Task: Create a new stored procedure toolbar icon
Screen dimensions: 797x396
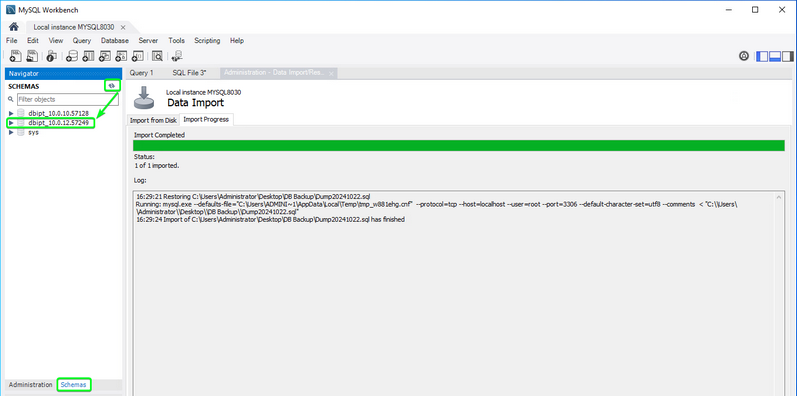Action: (121, 56)
